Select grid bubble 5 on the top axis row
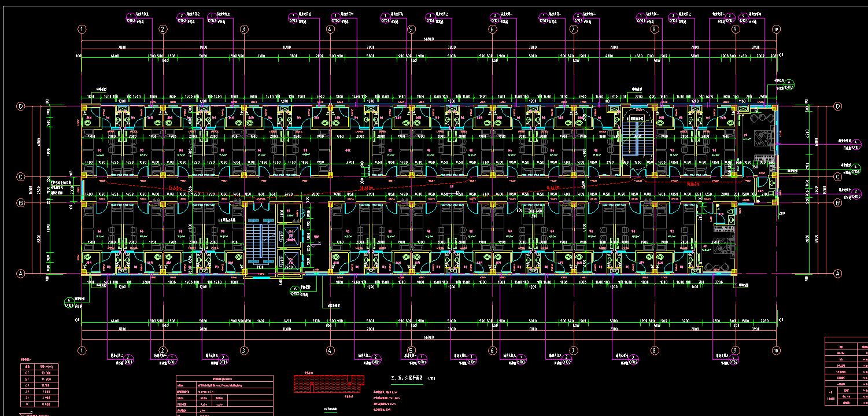The image size is (868, 416). (411, 29)
